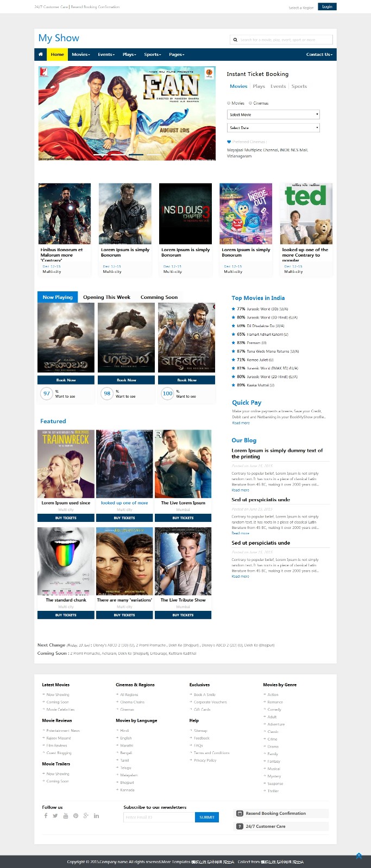
Task: Open the Action genre link
Action: (x=273, y=694)
